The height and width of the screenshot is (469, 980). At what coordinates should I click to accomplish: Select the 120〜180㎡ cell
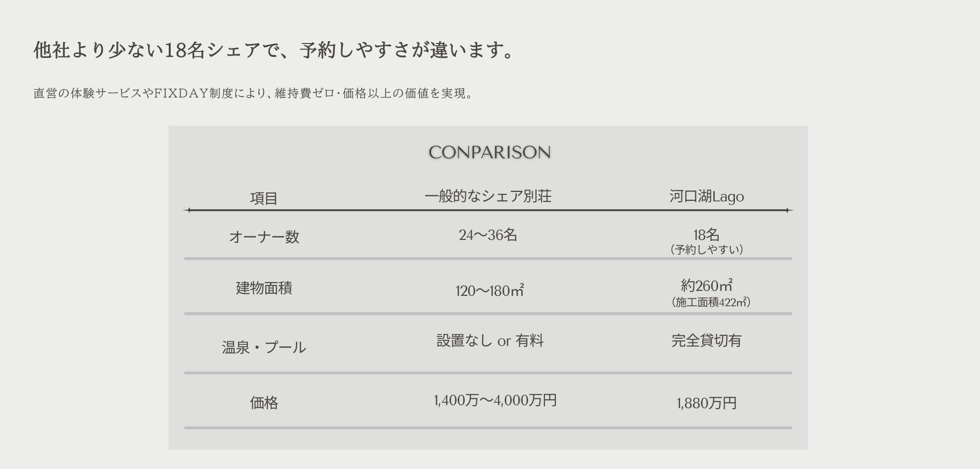[x=490, y=290]
